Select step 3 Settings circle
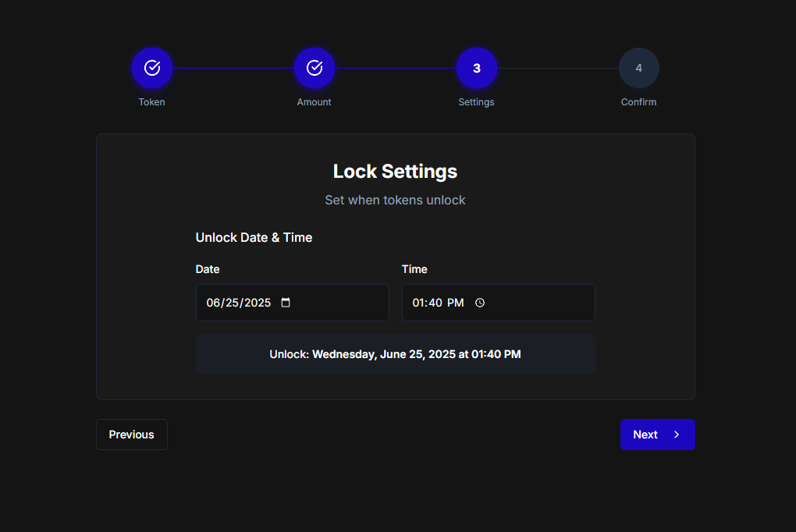Screen dimensions: 796x532 click(477, 68)
